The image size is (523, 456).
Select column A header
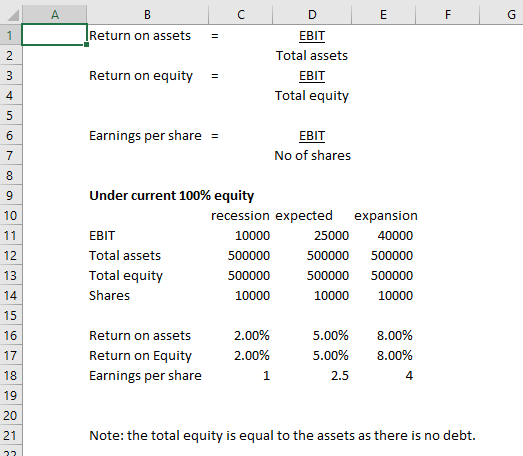click(x=55, y=15)
